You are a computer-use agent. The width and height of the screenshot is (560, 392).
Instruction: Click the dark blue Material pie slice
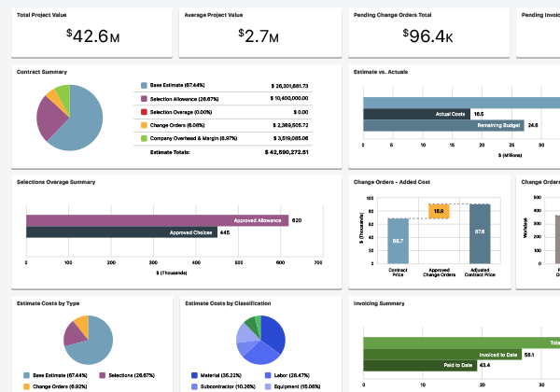tap(273, 332)
